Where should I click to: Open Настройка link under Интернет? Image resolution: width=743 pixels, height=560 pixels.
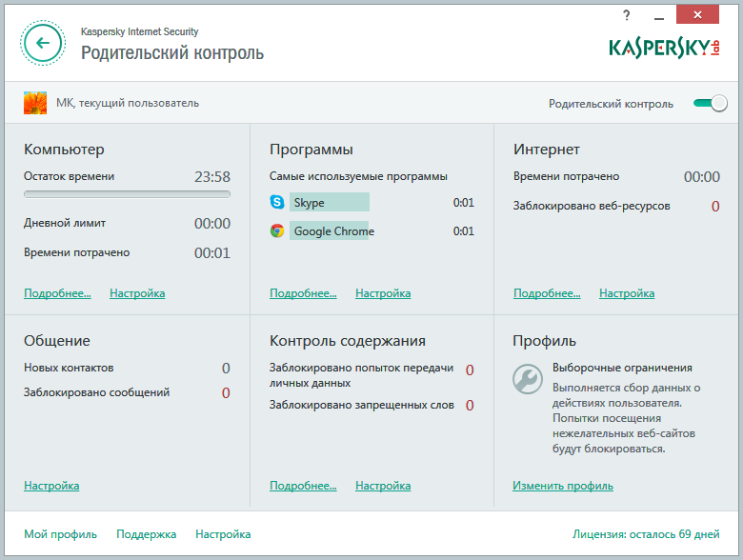(627, 293)
